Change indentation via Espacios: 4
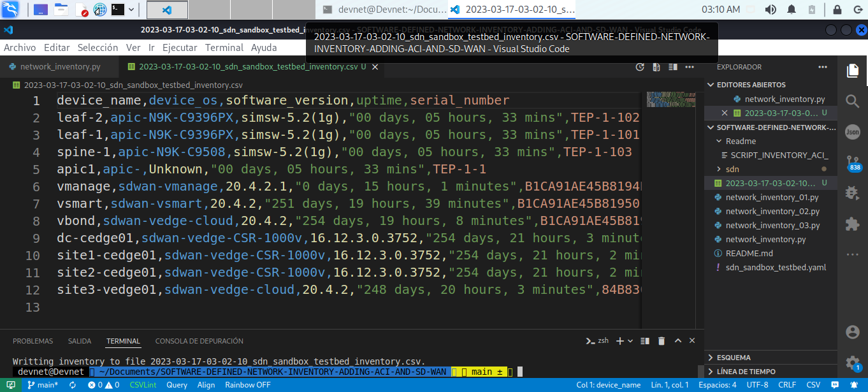This screenshot has width=868, height=392. pos(717,385)
